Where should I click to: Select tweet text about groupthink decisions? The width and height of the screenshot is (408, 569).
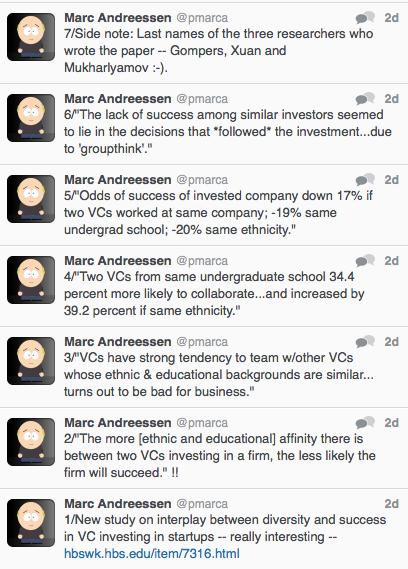click(x=228, y=131)
